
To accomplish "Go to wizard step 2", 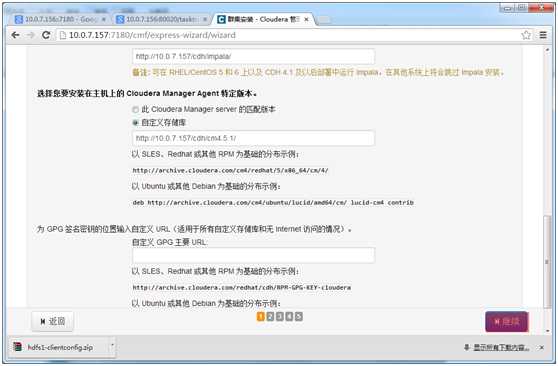I will (270, 316).
